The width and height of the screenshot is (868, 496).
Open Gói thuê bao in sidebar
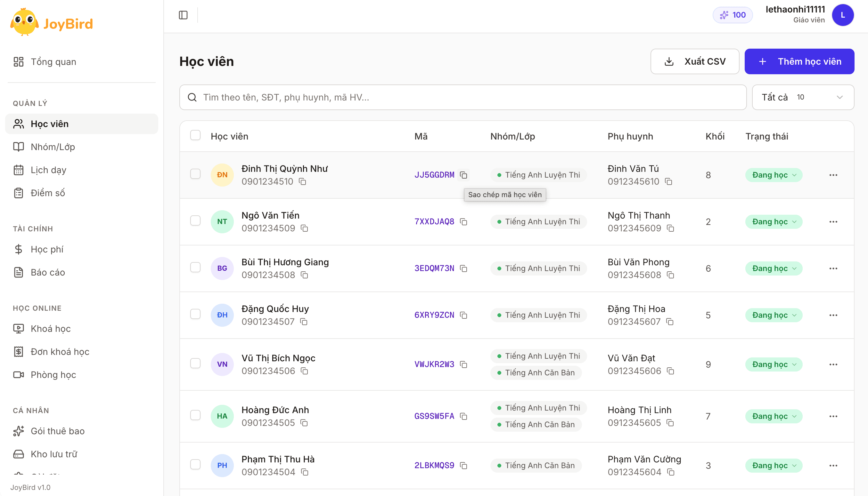pyautogui.click(x=81, y=431)
